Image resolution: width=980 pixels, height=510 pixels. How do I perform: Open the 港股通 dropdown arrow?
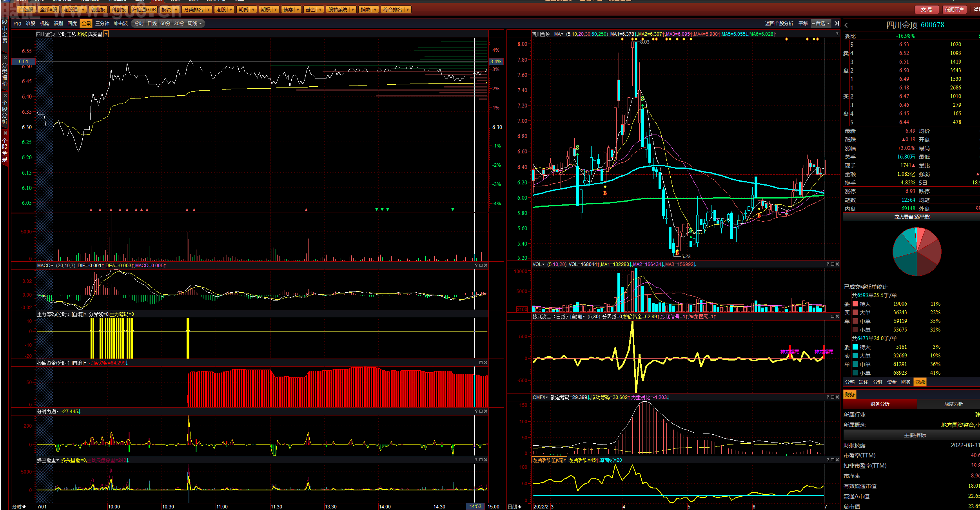83,10
